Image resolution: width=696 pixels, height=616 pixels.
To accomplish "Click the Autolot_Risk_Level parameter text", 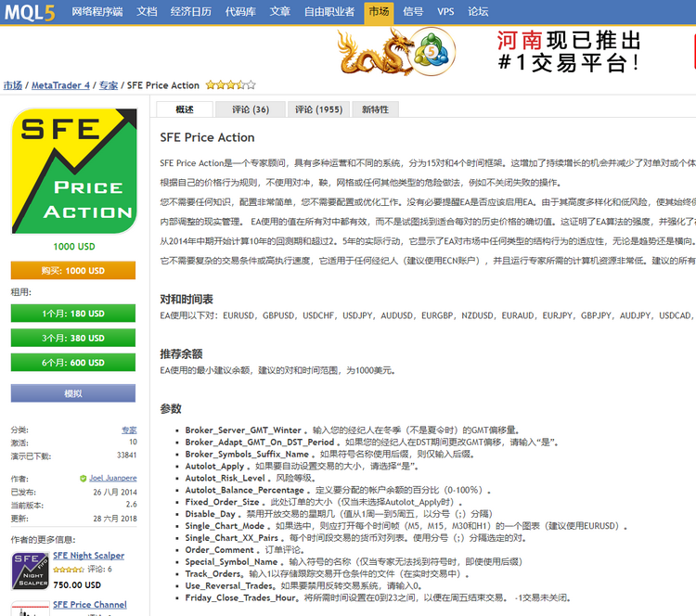I will [x=226, y=478].
